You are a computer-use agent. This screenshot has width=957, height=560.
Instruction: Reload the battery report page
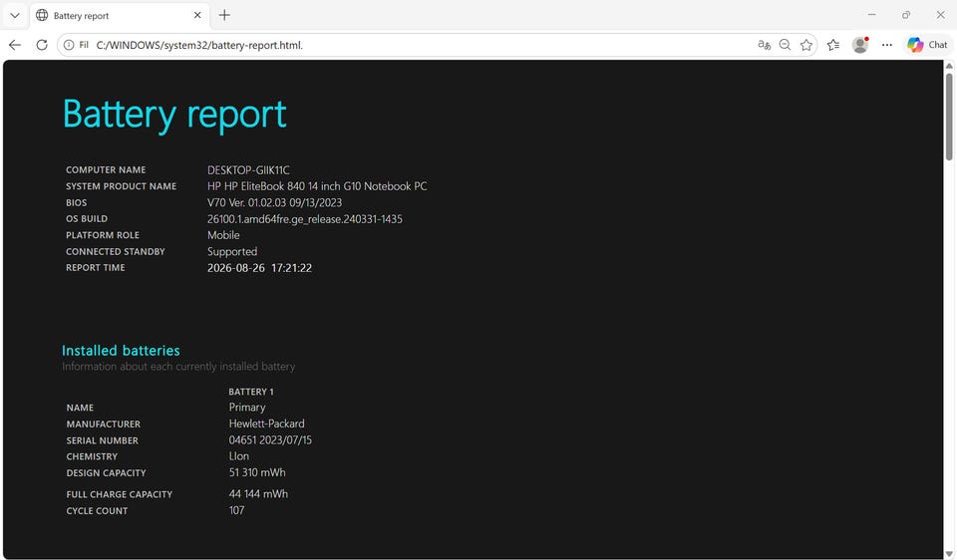pyautogui.click(x=42, y=45)
